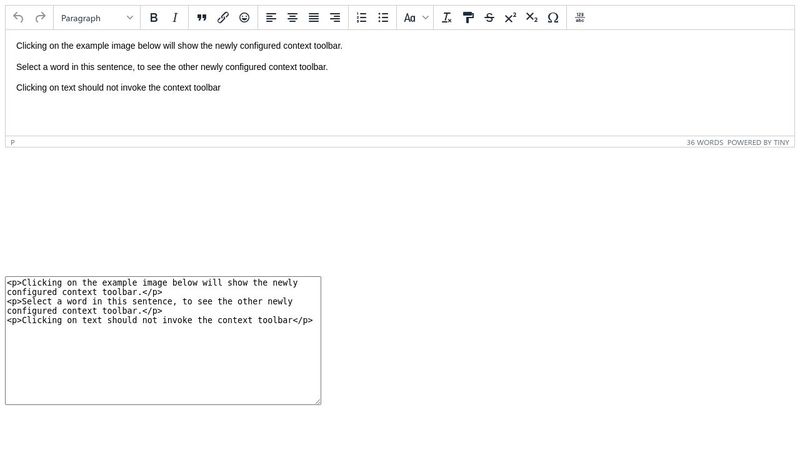Click the POWERED BY TINY link

(758, 143)
